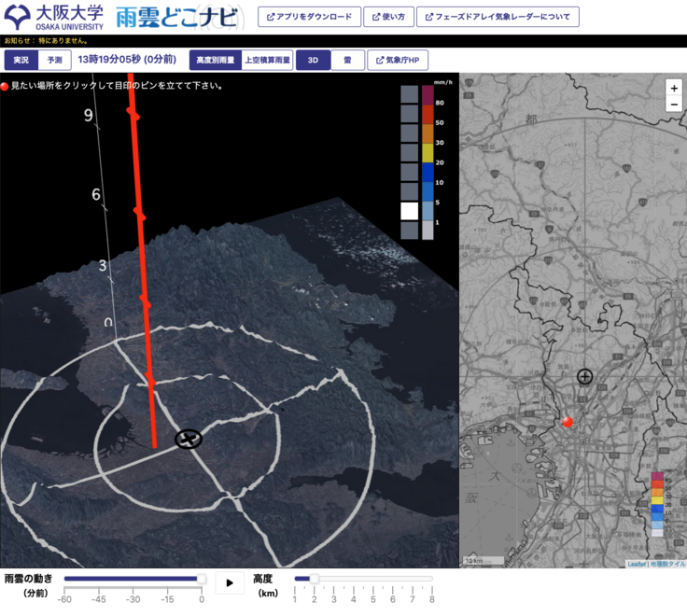Click the red pin marker on map
This screenshot has width=687, height=616.
567,422
